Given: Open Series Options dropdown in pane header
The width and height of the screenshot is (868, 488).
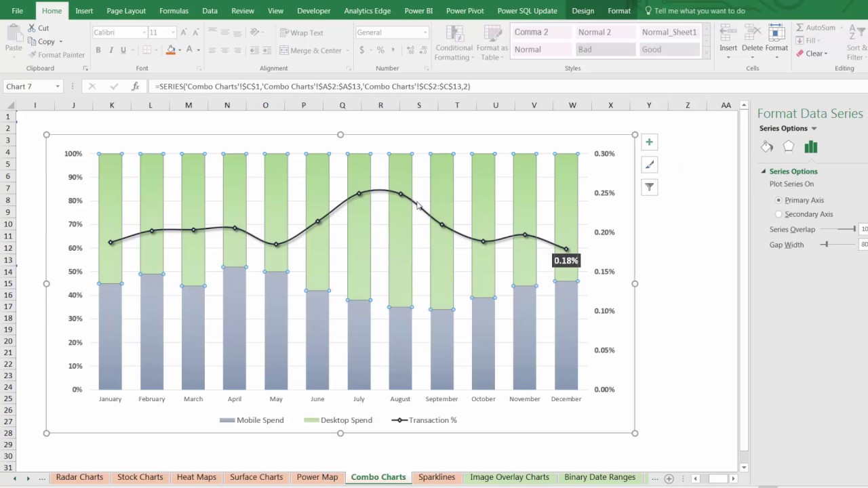Looking at the screenshot, I should click(x=814, y=128).
